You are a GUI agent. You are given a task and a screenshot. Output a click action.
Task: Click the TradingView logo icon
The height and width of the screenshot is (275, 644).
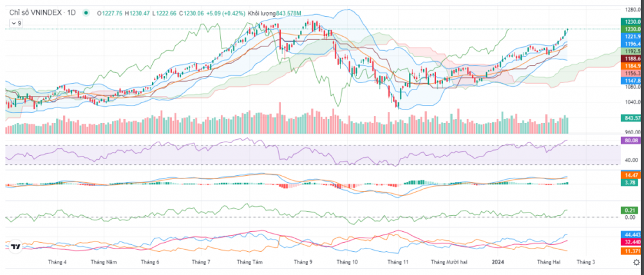click(x=15, y=247)
